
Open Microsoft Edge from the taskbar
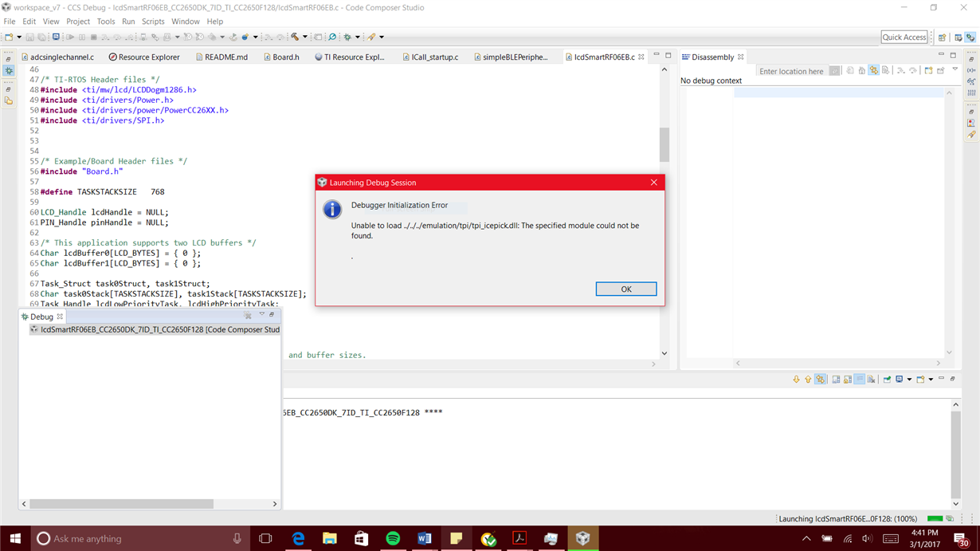(x=298, y=538)
